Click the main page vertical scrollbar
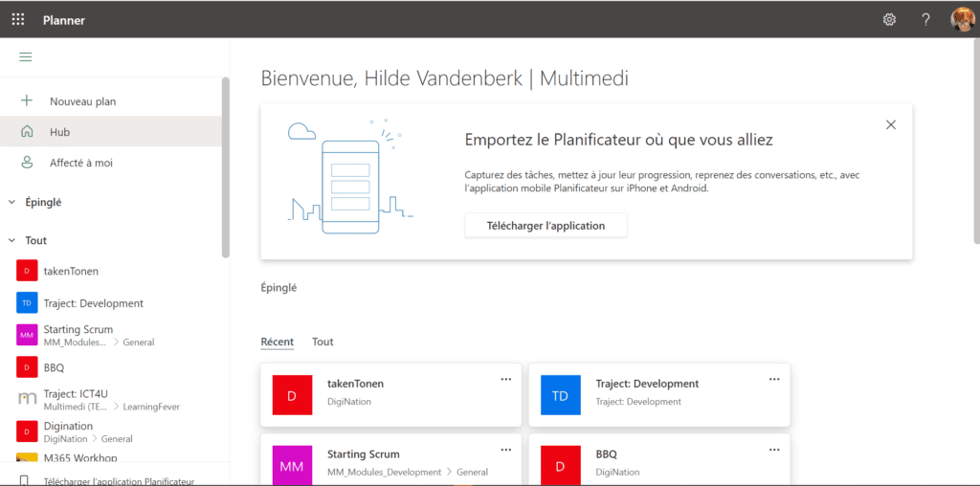 (x=976, y=141)
